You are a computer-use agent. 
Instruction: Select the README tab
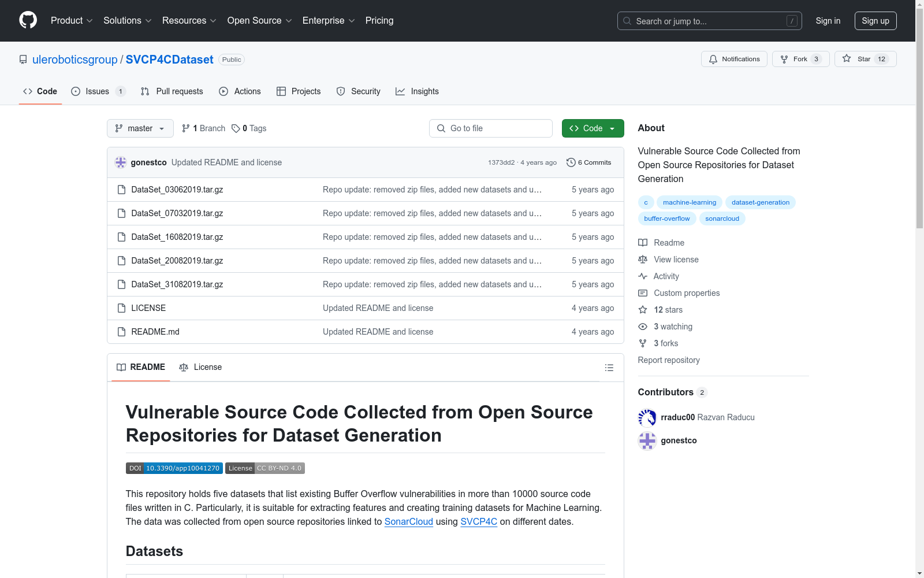click(x=141, y=368)
